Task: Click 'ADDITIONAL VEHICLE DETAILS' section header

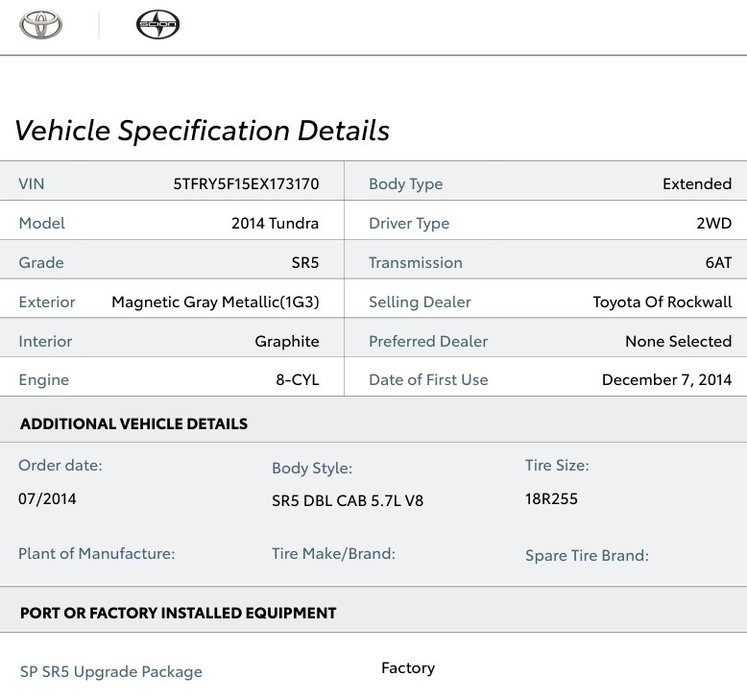Action: tap(133, 424)
